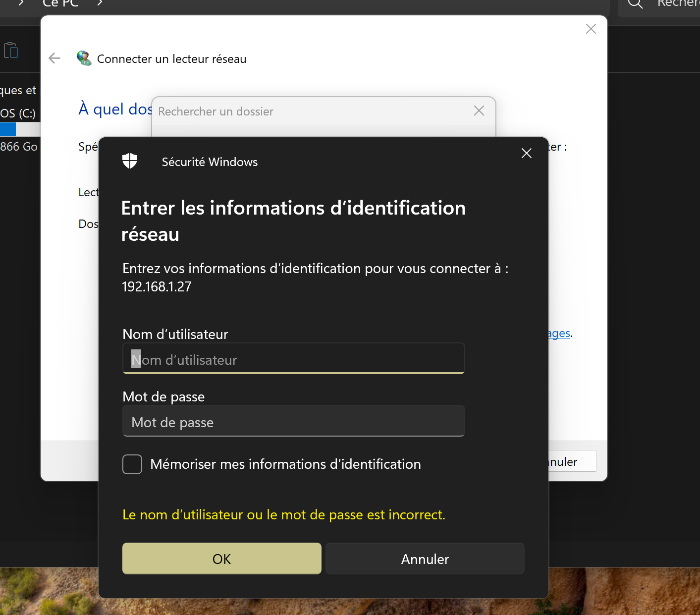Select the OS (C:) drive label
The height and width of the screenshot is (615, 700).
point(18,113)
